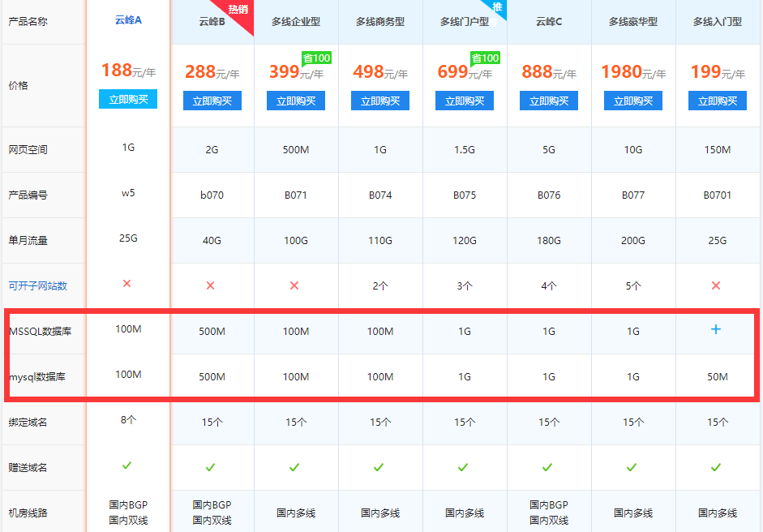Viewport: 763px width, 532px height.
Task: Click the 省100 badge on 多线企业型 price
Action: 316,58
